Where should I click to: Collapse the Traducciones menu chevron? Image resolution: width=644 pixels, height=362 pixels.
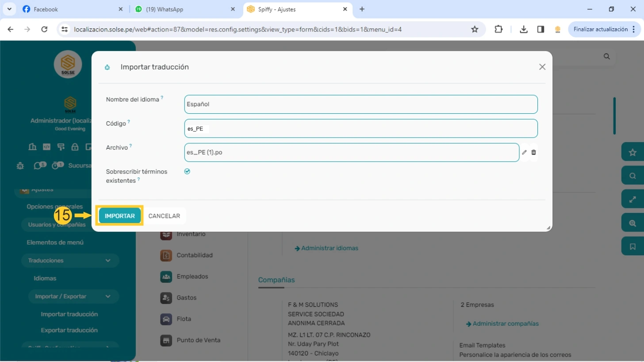[x=108, y=261]
